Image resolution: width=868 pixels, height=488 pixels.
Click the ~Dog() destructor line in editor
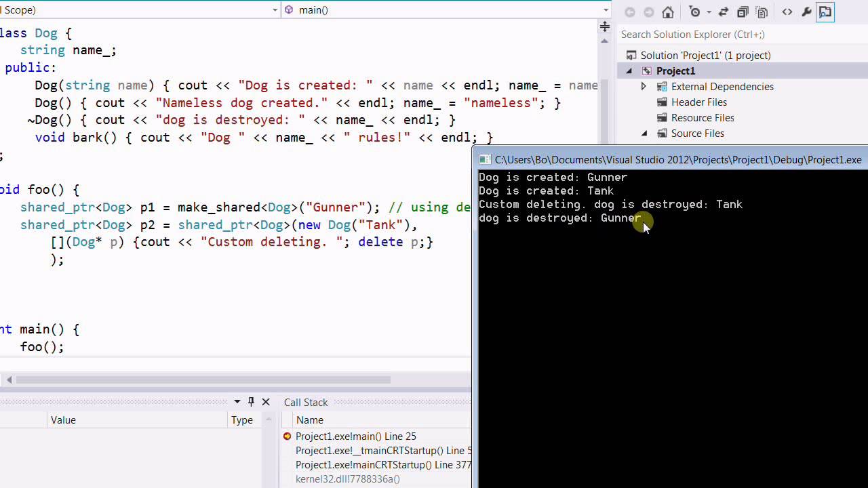[x=242, y=120]
